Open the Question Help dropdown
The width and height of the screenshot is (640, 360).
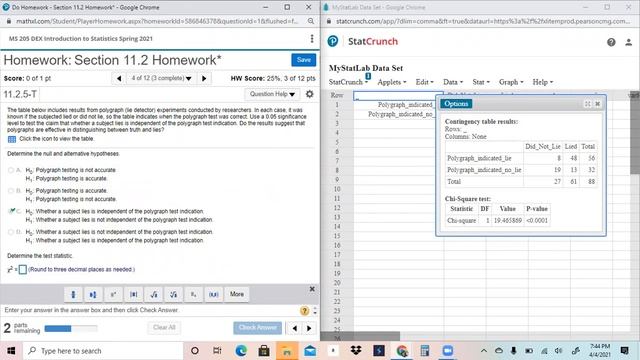pos(272,94)
